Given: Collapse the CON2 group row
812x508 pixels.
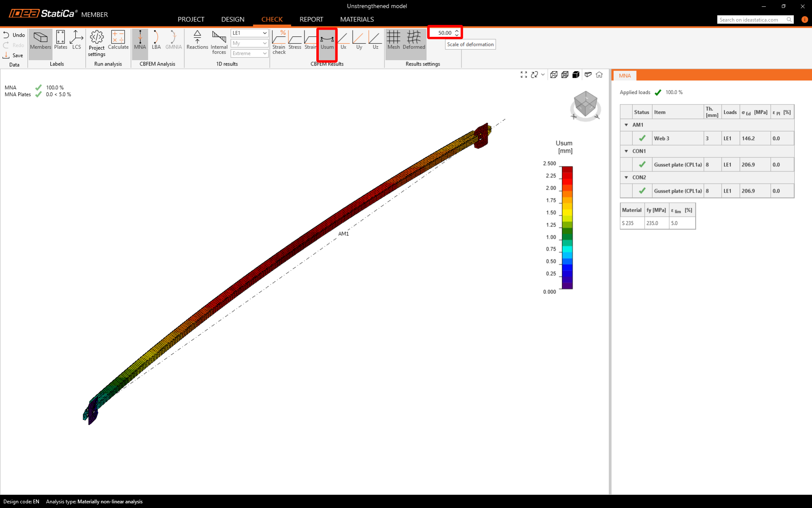Looking at the screenshot, I should click(626, 177).
